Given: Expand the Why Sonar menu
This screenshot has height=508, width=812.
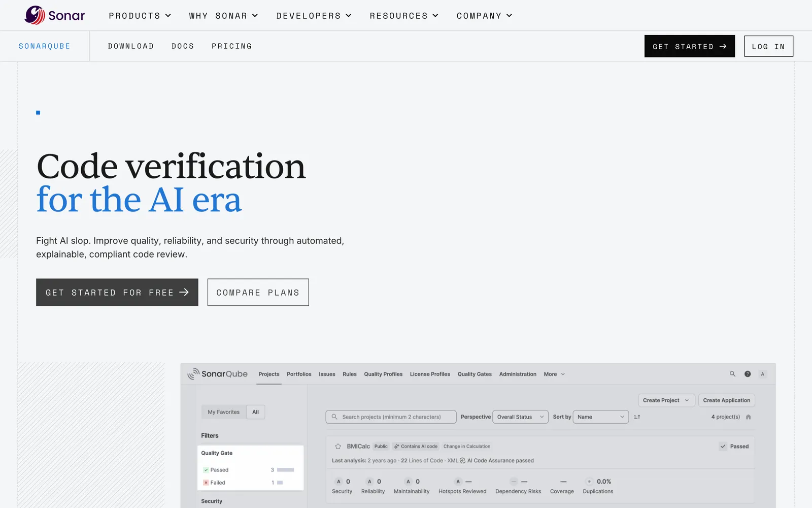Looking at the screenshot, I should tap(223, 16).
